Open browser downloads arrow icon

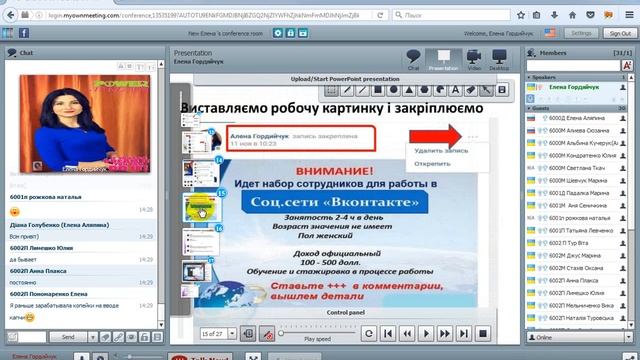coord(554,15)
